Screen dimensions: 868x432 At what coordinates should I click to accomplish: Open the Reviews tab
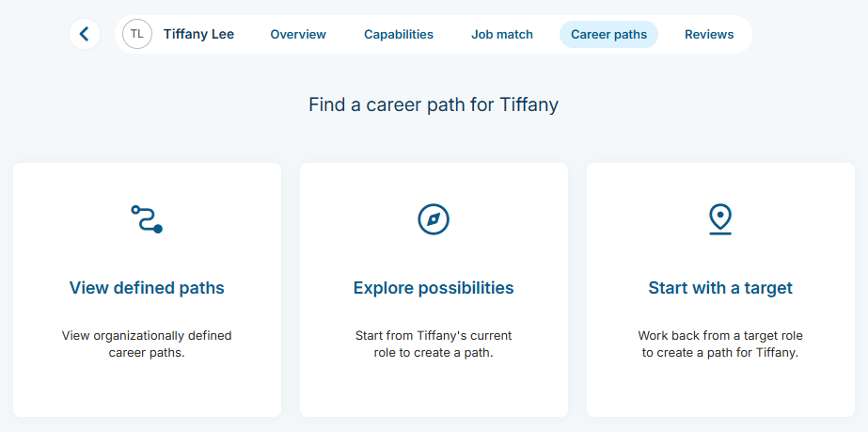(x=709, y=34)
